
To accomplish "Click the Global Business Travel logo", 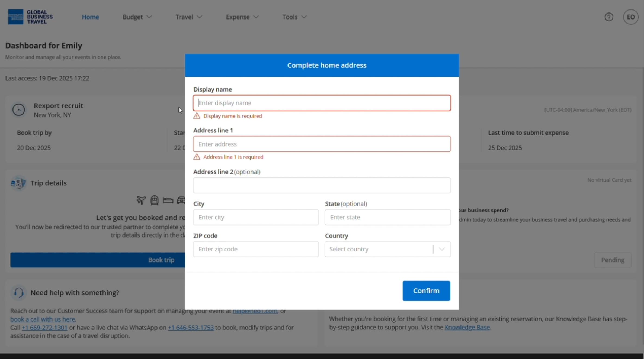I will (30, 17).
